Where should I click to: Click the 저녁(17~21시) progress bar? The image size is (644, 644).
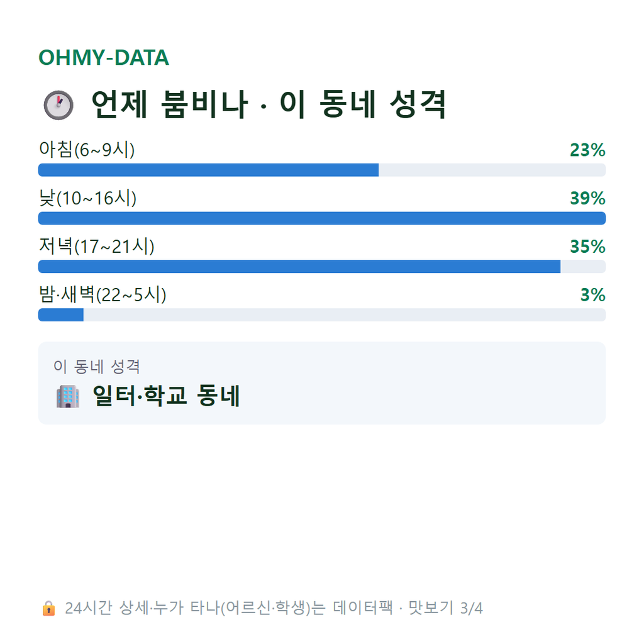point(322,267)
